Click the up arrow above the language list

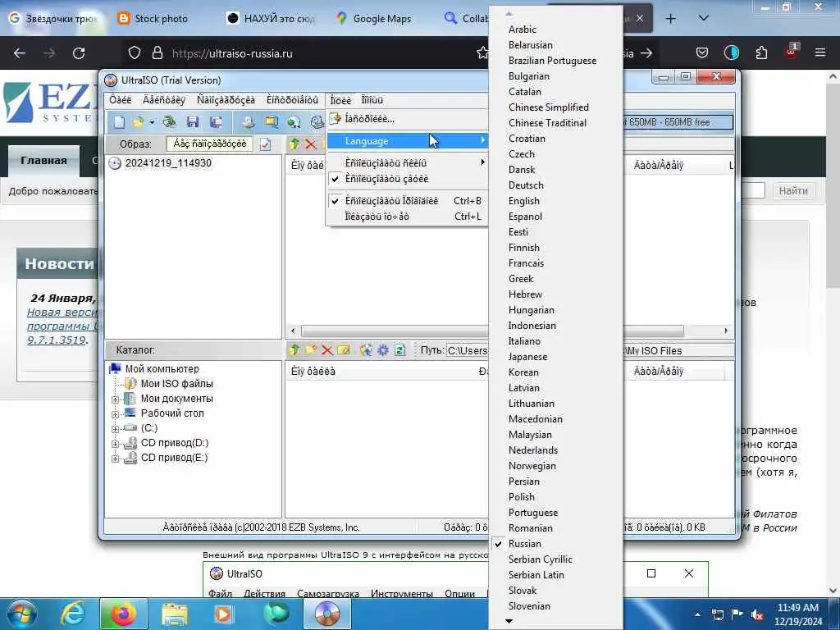coord(509,13)
